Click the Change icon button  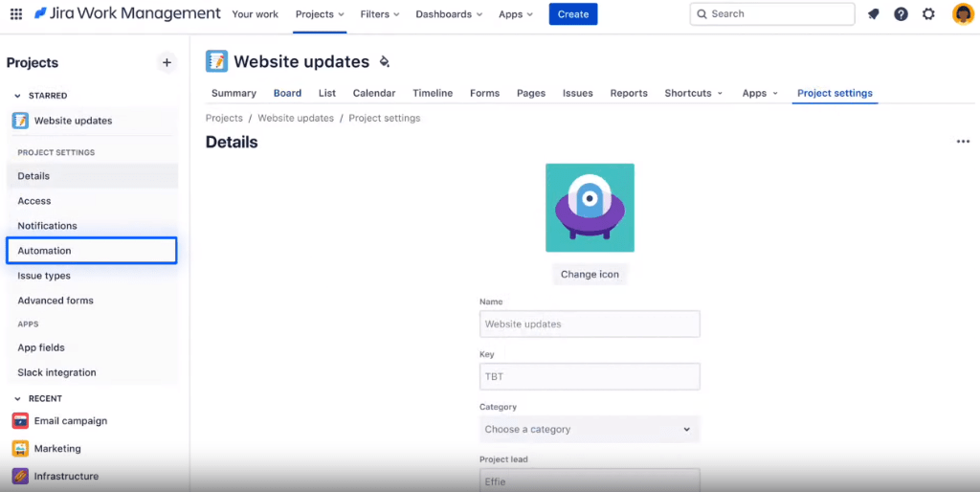click(590, 275)
